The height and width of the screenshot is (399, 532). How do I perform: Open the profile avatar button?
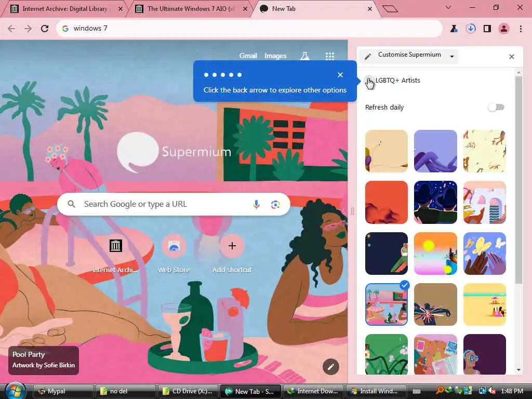(504, 29)
